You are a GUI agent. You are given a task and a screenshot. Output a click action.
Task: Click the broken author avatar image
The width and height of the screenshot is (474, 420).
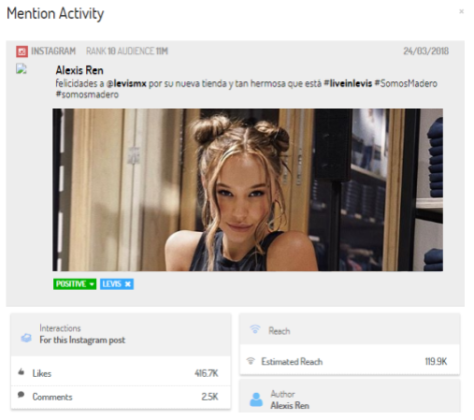click(21, 69)
